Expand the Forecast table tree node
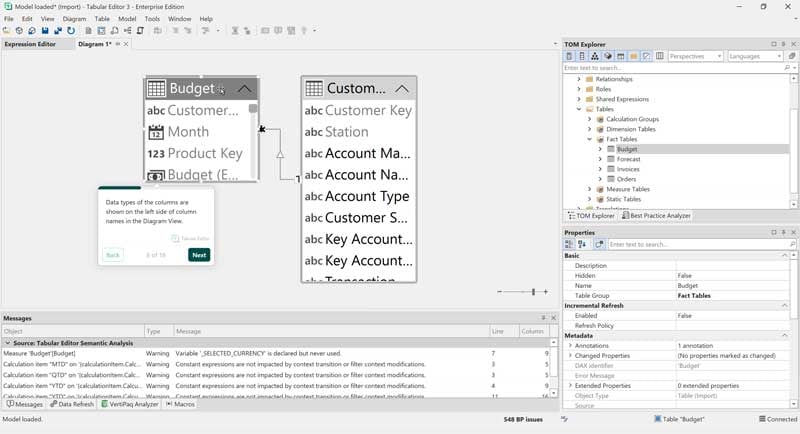This screenshot has height=434, width=800. click(599, 159)
